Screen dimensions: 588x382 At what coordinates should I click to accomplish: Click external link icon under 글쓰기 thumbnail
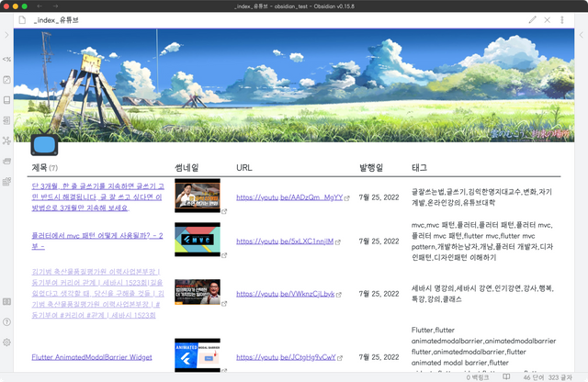click(x=224, y=211)
